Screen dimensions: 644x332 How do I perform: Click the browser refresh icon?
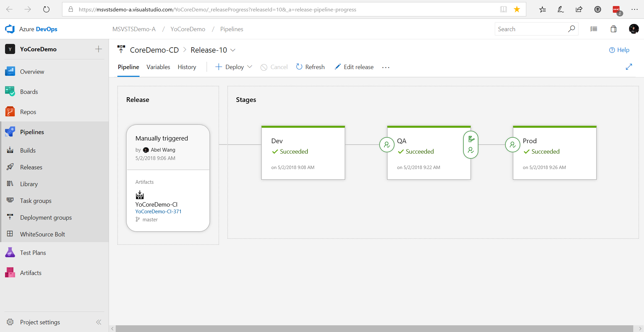pyautogui.click(x=46, y=9)
